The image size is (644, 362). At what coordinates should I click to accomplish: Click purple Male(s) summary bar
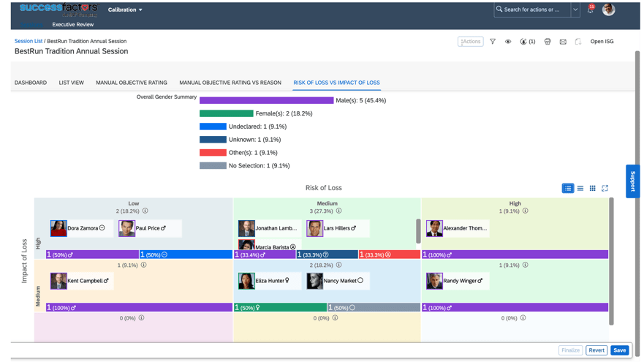(x=266, y=100)
